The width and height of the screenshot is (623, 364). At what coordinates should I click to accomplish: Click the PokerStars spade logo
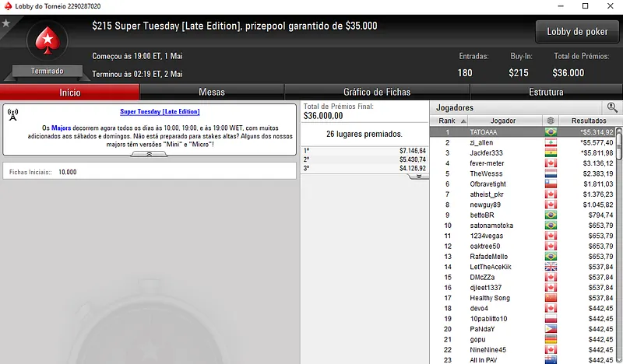click(x=48, y=40)
